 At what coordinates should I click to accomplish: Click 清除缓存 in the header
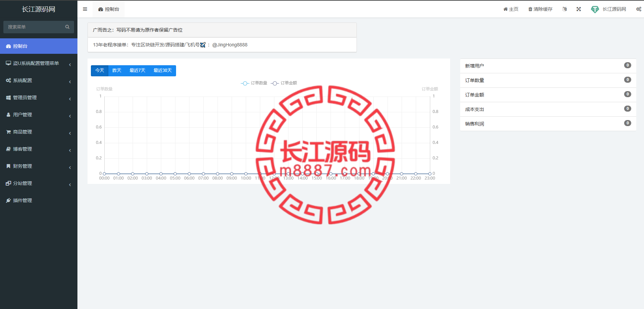tap(540, 9)
